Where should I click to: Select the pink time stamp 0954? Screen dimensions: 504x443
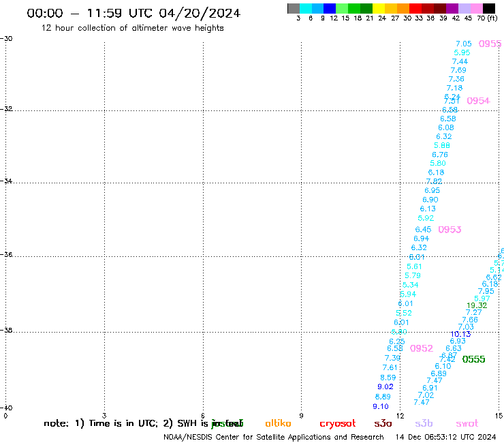click(478, 101)
